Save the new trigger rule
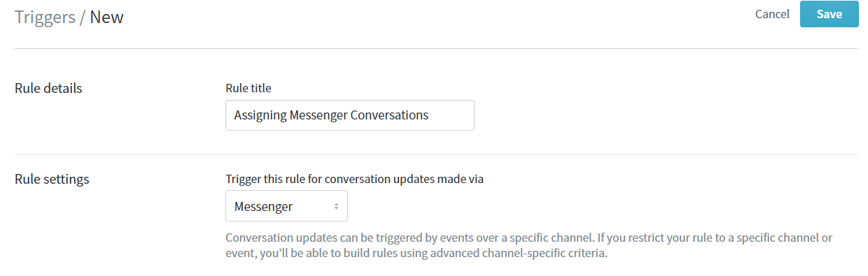 click(x=829, y=14)
